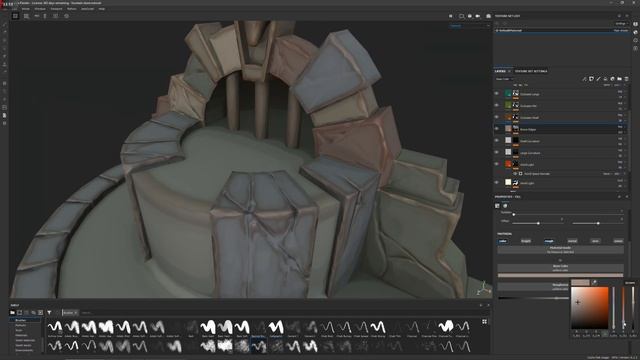Open the Viewport menu
Image resolution: width=640 pixels, height=360 pixels.
[56, 9]
